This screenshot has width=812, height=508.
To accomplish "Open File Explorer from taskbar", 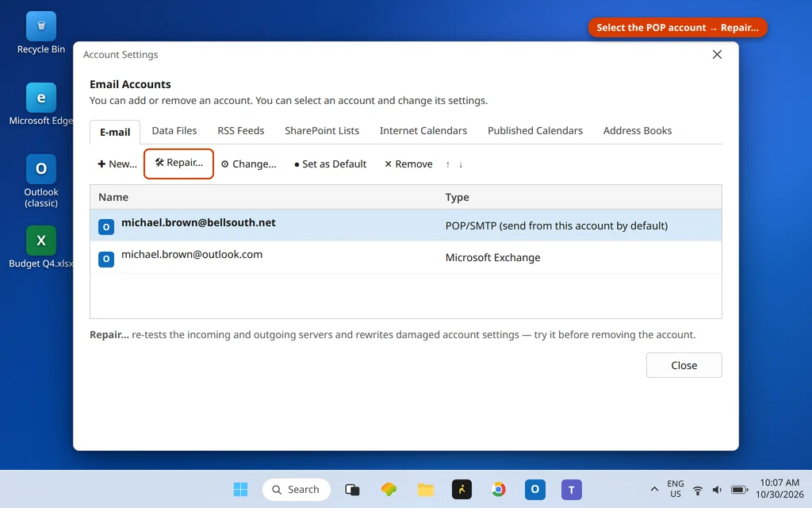I will point(426,489).
